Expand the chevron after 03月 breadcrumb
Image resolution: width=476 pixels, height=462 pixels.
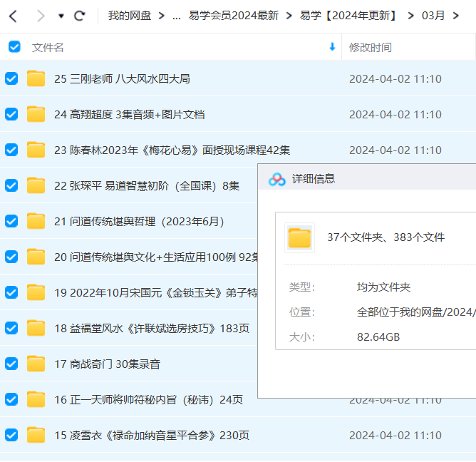point(456,15)
